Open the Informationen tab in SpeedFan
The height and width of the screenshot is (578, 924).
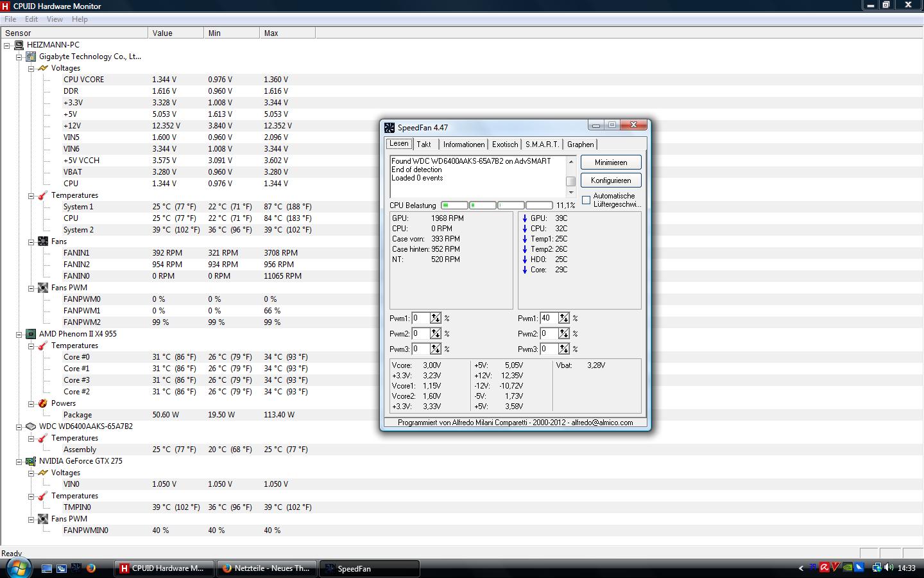464,144
